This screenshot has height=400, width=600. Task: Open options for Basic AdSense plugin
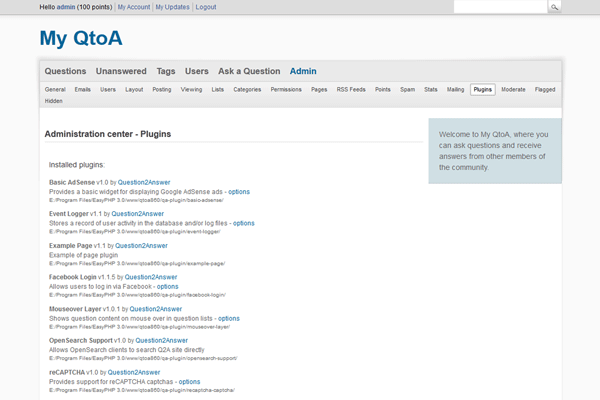coord(239,191)
